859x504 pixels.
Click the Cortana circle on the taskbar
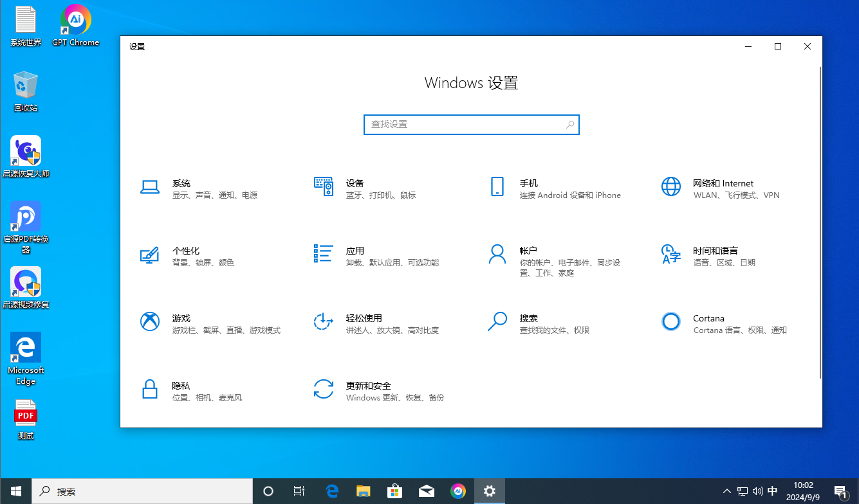click(268, 491)
